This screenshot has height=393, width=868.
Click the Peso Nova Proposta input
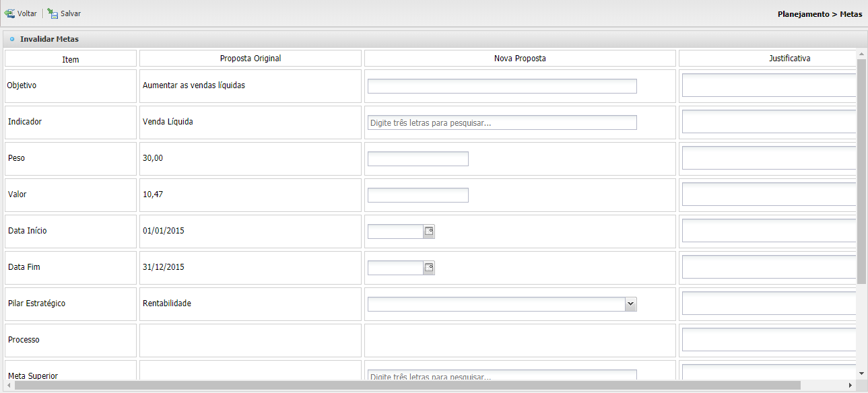click(x=418, y=159)
